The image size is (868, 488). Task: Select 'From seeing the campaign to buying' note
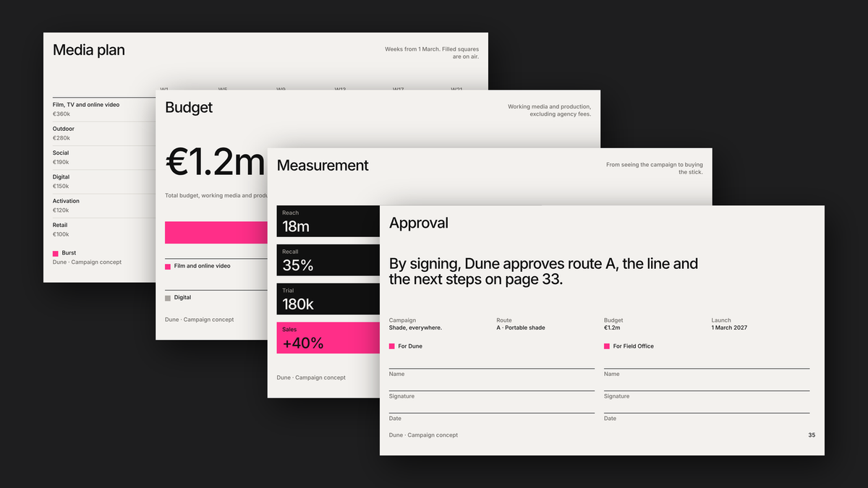pos(654,168)
